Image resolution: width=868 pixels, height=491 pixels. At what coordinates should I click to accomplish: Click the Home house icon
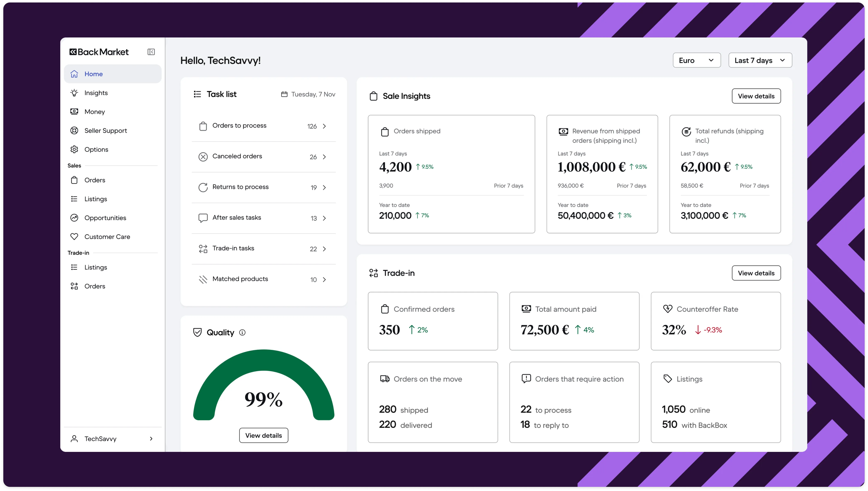(x=74, y=74)
